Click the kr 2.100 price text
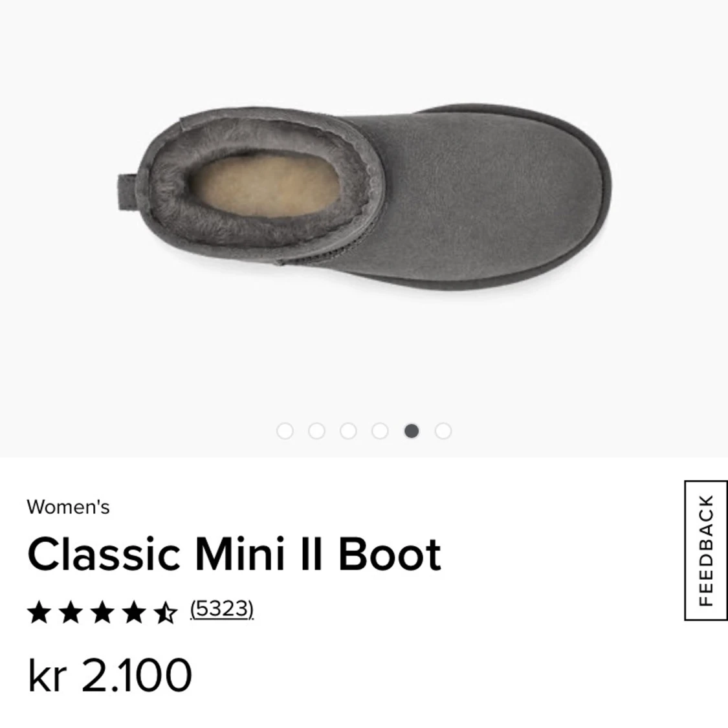 [x=109, y=675]
